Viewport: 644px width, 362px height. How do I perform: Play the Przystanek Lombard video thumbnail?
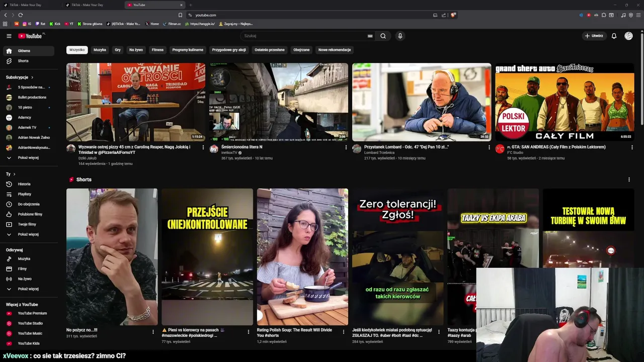pos(422,102)
